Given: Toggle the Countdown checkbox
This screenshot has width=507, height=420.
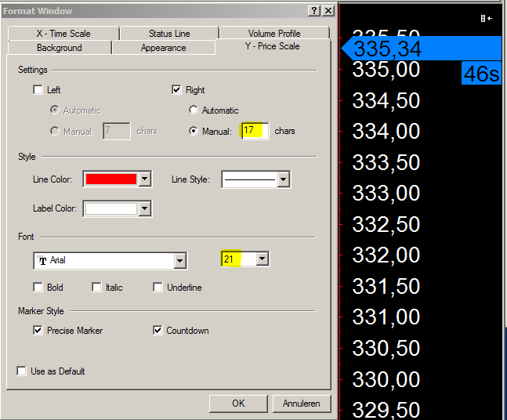Looking at the screenshot, I should click(x=158, y=330).
